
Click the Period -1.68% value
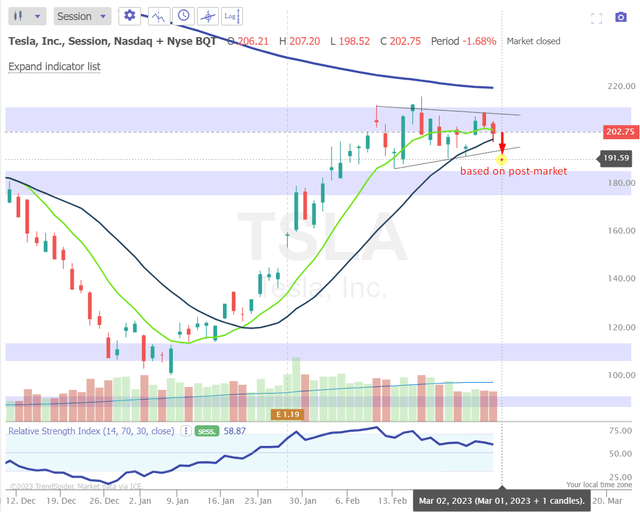click(464, 41)
